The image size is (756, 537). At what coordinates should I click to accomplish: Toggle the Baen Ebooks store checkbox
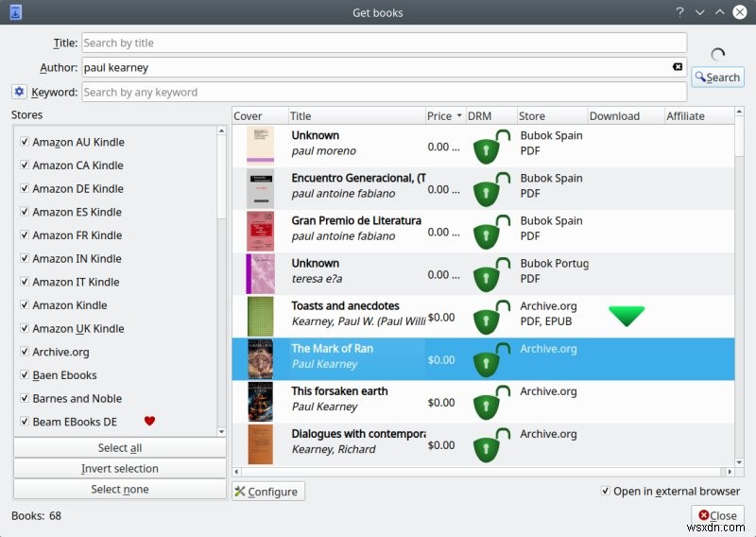pyautogui.click(x=25, y=374)
